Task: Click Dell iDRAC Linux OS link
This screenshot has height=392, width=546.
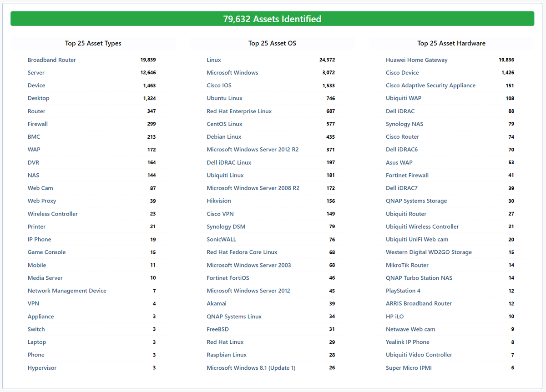Action: [229, 162]
